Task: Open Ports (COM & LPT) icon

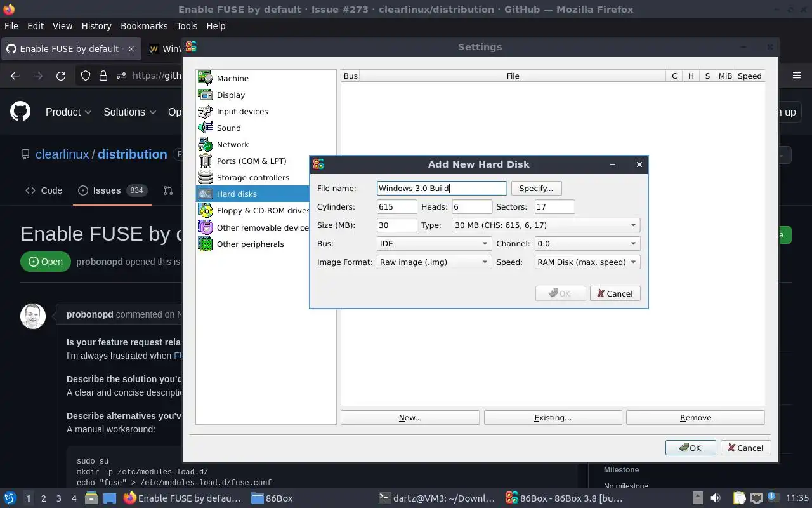Action: [x=206, y=161]
